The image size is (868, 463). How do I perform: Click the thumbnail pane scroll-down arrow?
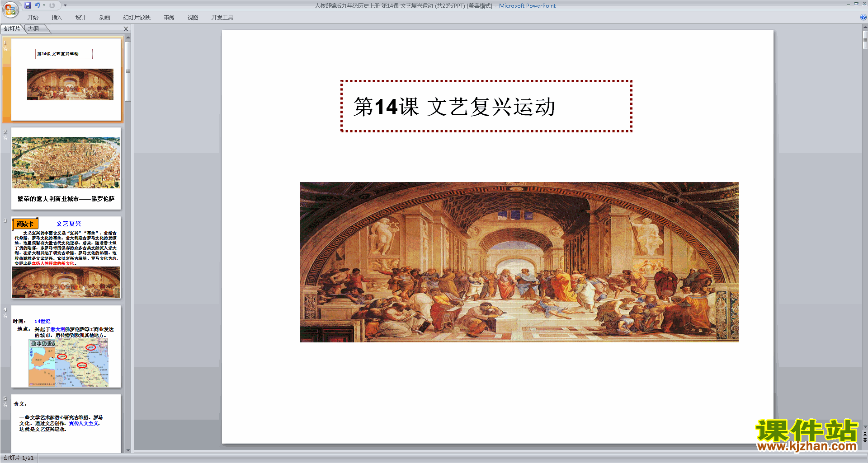click(x=128, y=450)
